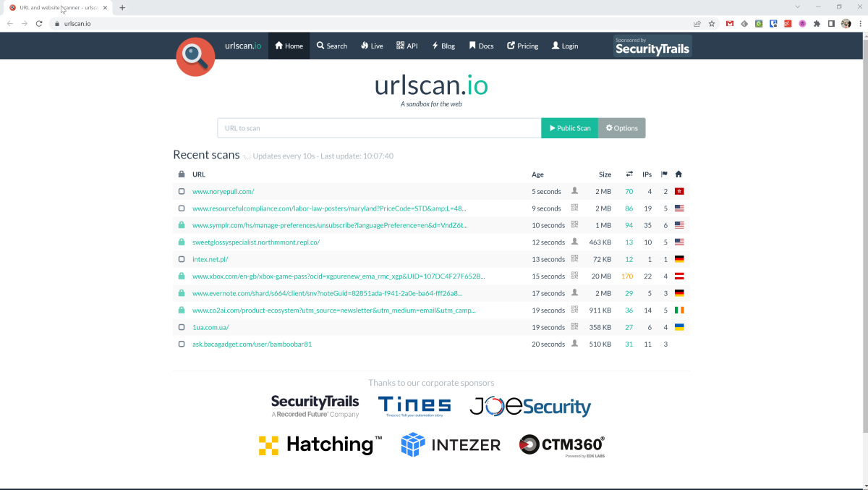Click Irish flag in co2ai.com row

coord(679,311)
